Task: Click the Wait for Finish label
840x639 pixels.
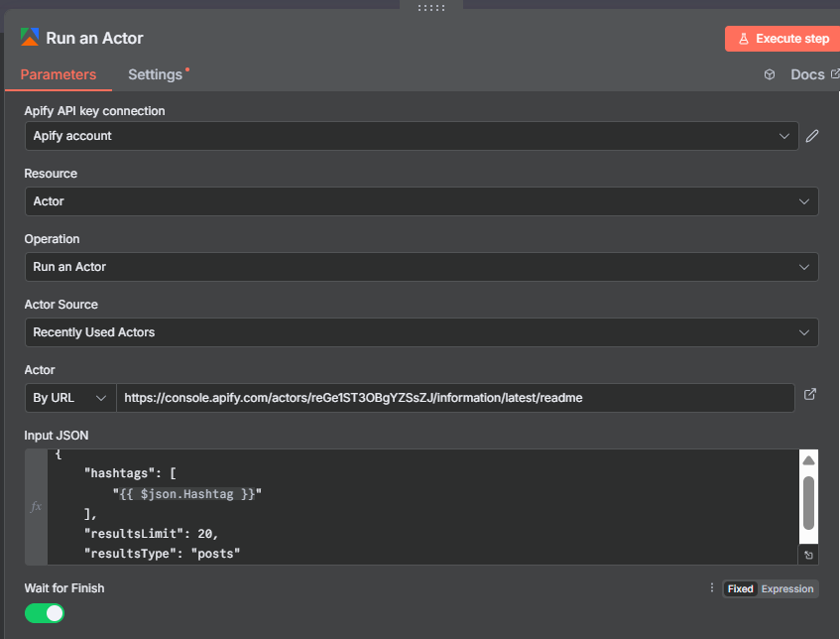Action: pyautogui.click(x=64, y=588)
